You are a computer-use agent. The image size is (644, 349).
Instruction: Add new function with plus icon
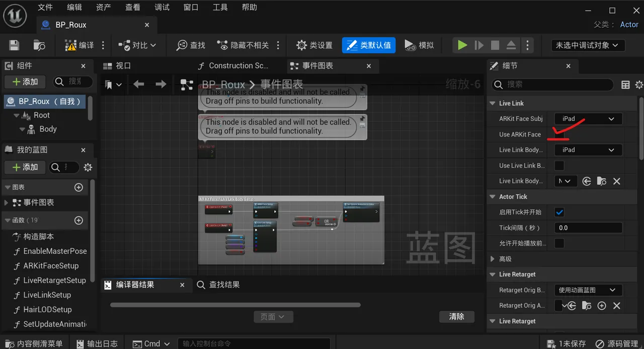[78, 220]
